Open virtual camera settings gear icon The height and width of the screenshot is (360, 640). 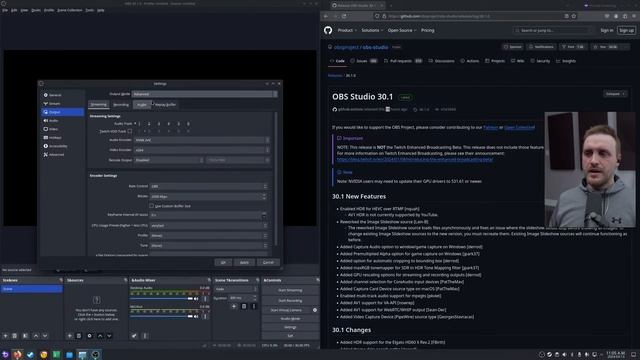point(315,310)
